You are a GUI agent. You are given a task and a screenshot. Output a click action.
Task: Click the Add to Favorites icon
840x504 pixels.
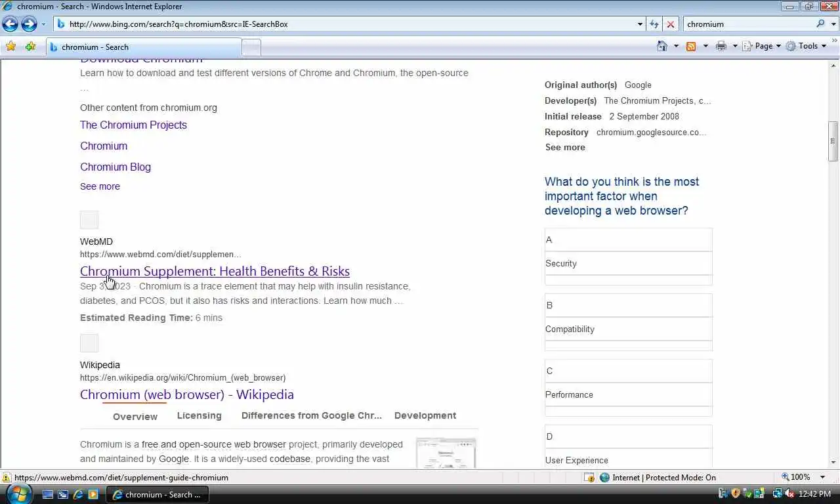[x=30, y=47]
